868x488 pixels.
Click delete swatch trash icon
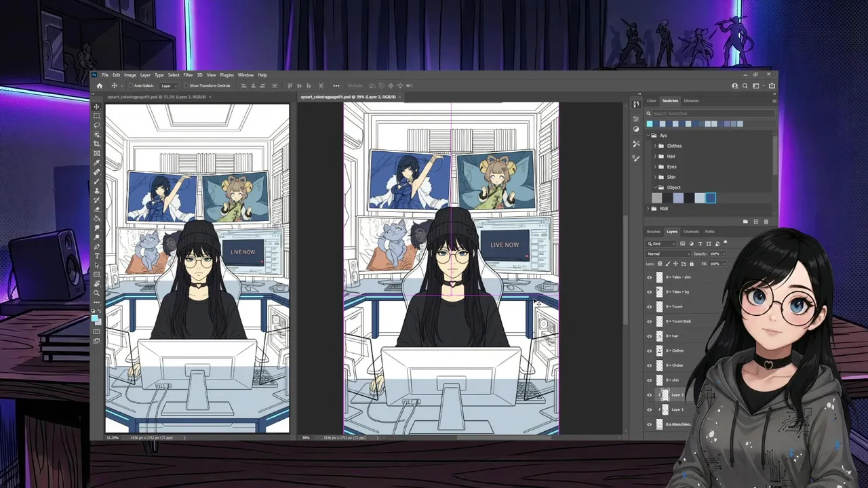click(766, 222)
